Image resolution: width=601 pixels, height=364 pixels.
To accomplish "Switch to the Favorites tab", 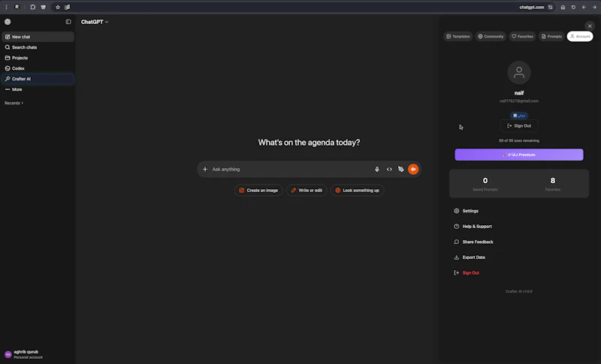I will click(522, 36).
